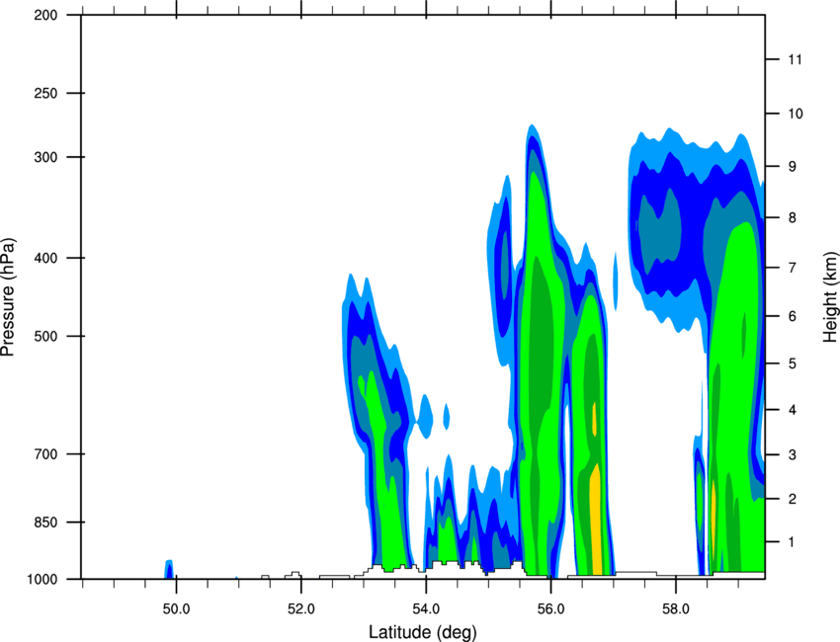Click the 'Height (km)' axis title

(830, 297)
